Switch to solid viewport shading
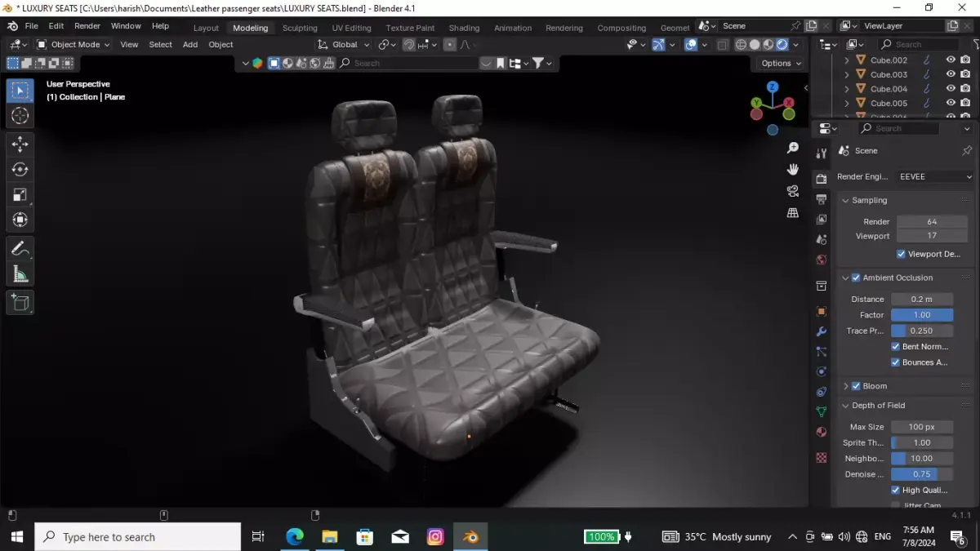980x551 pixels. tap(755, 44)
